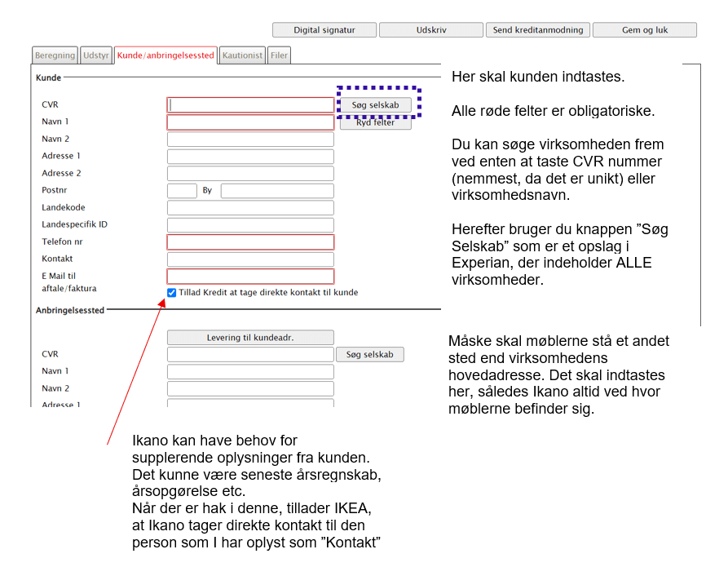Click "Søg selskab" in the Kunde section
Image resolution: width=728 pixels, height=567 pixels.
(376, 105)
